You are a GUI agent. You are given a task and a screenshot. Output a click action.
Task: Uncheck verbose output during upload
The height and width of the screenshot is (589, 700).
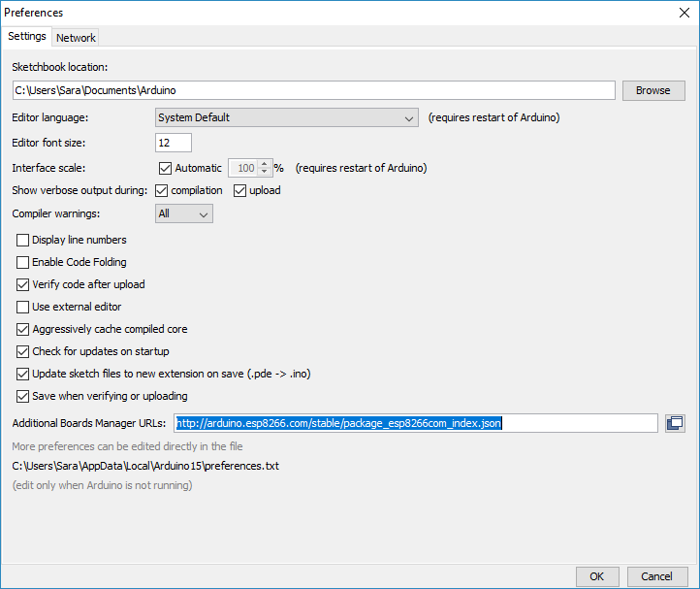(x=240, y=190)
